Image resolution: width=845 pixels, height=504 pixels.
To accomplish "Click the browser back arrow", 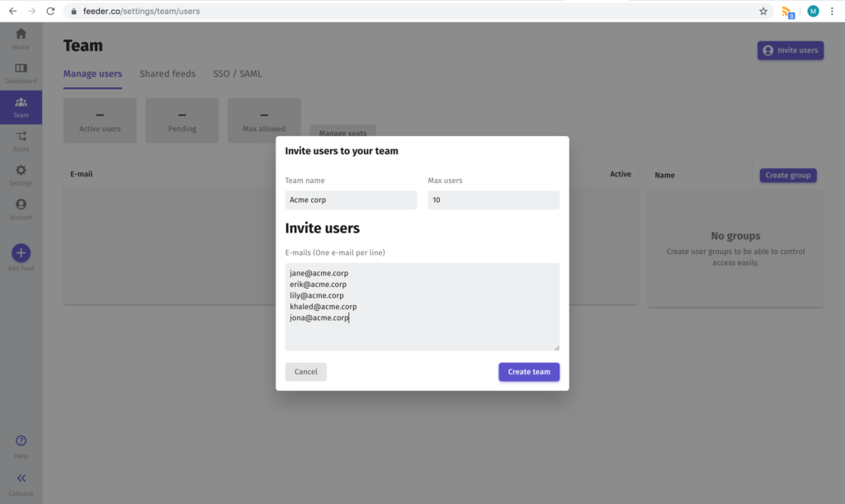I will click(13, 11).
